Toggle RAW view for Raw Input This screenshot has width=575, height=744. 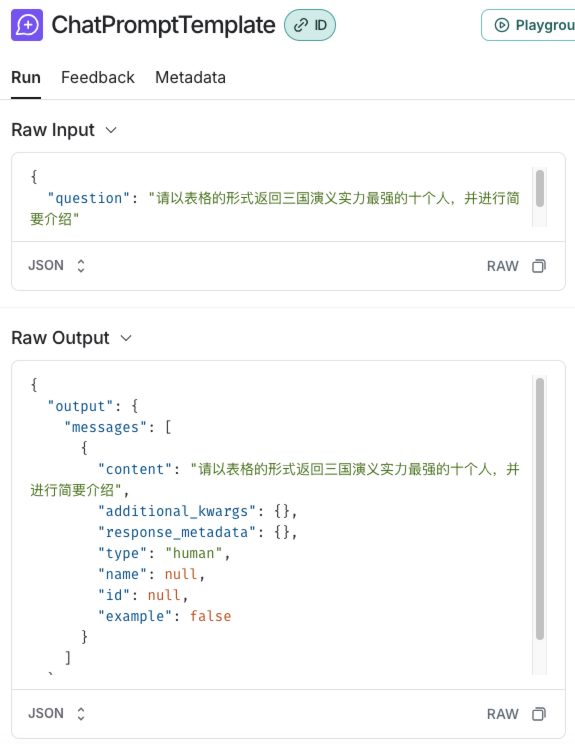coord(502,266)
